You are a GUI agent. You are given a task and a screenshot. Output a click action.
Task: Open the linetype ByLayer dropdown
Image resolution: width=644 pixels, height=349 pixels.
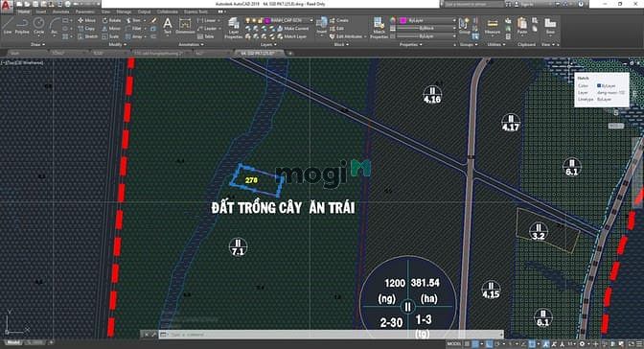426,36
